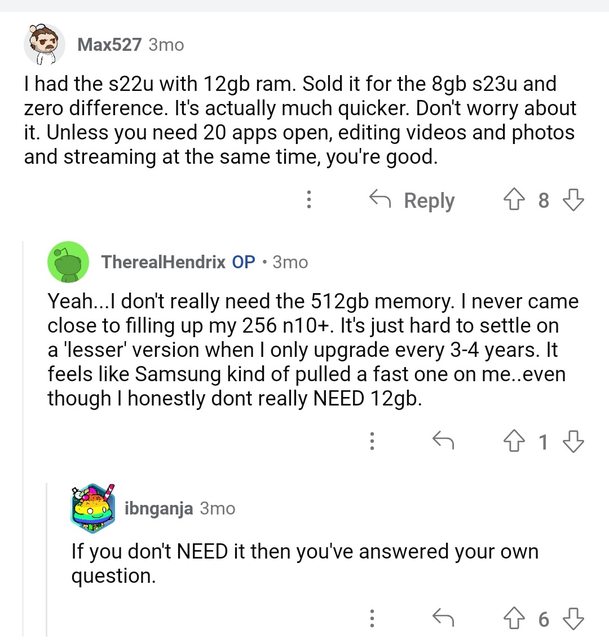Visit TherealHendrix's username link
609x641 pixels.
[163, 262]
